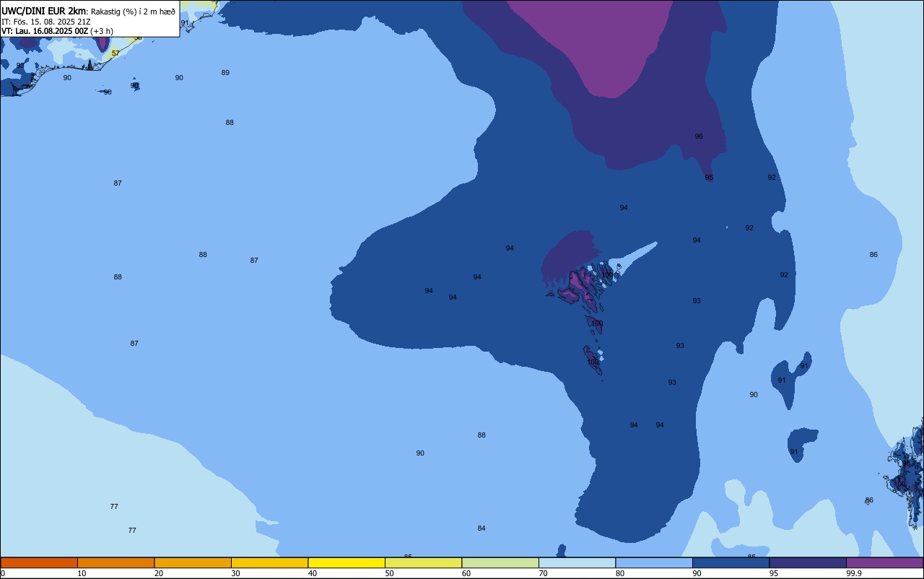The image size is (924, 579).
Task: Click the "84" humidity value on the map
Action: [481, 528]
